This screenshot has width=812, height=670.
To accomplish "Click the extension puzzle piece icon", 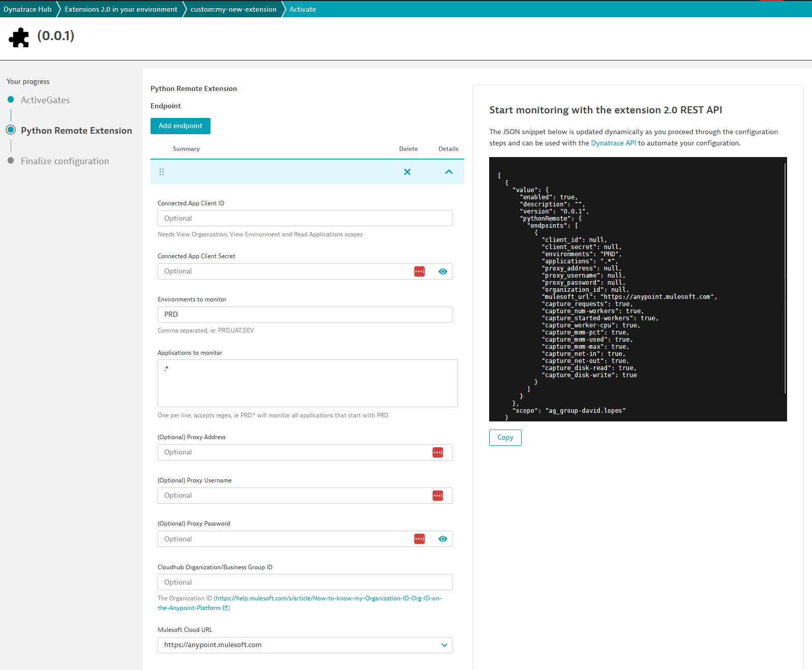I will [x=19, y=38].
